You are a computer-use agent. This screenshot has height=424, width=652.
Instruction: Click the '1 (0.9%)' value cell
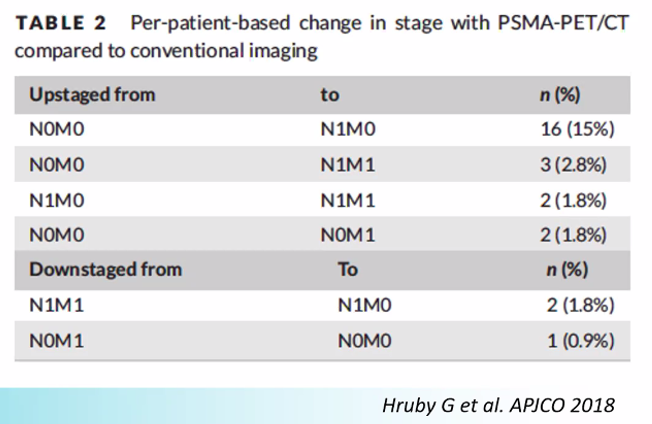click(x=580, y=341)
